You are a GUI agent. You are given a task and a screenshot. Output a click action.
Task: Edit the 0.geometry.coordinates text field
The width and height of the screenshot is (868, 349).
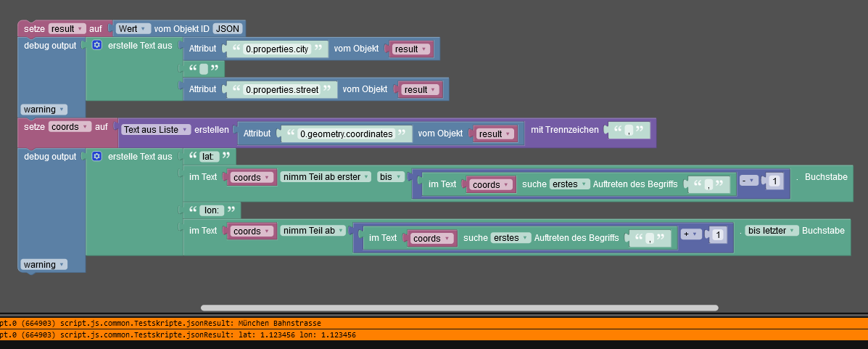(347, 134)
